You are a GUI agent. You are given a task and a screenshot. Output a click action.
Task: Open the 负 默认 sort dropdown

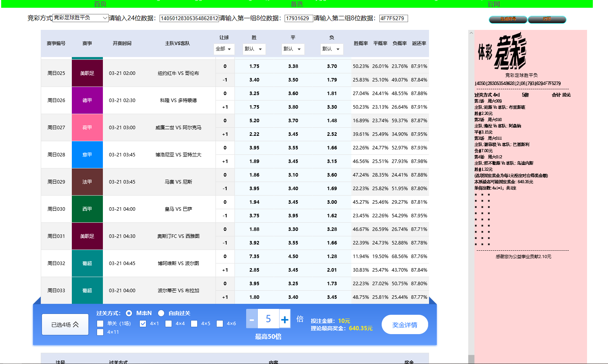click(332, 49)
